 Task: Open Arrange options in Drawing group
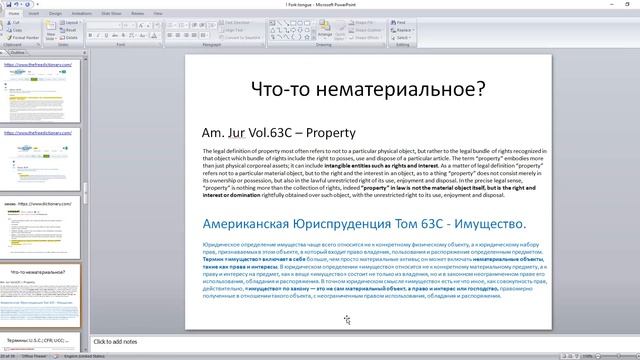pos(325,30)
